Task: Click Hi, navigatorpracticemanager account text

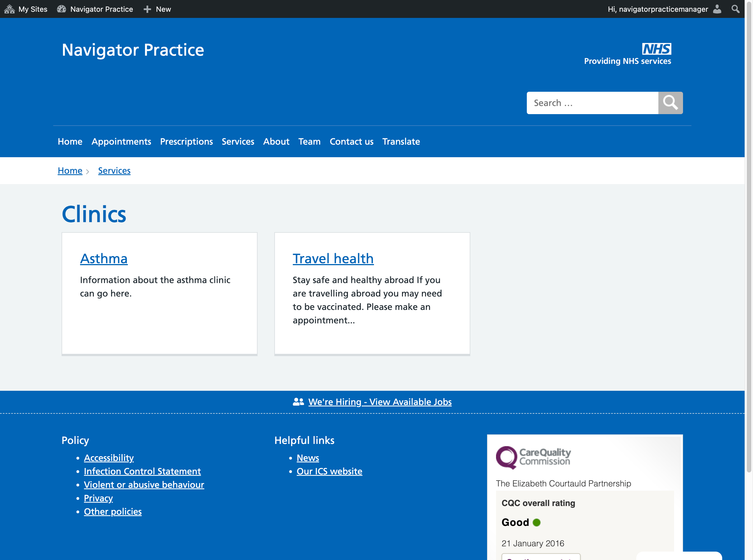Action: (x=658, y=9)
